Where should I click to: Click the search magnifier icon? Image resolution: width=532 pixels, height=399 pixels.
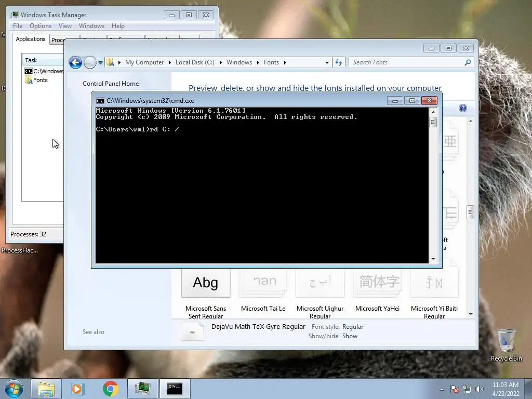pyautogui.click(x=468, y=62)
